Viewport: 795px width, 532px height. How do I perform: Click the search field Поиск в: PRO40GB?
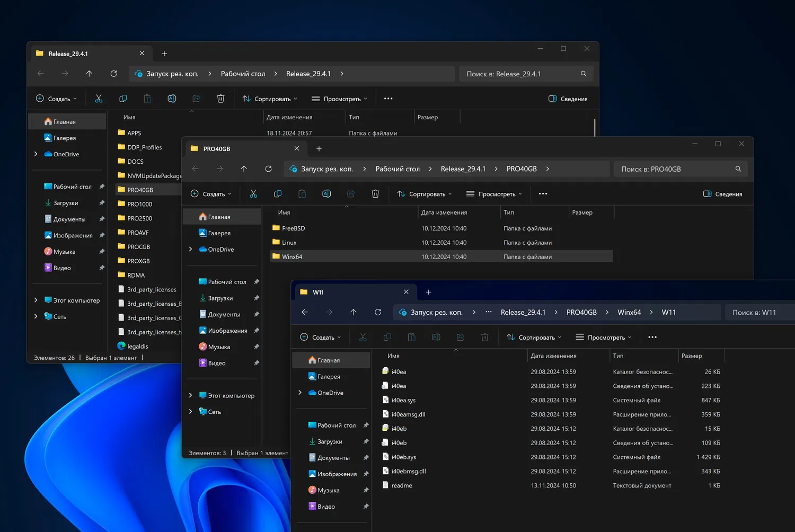(x=674, y=169)
